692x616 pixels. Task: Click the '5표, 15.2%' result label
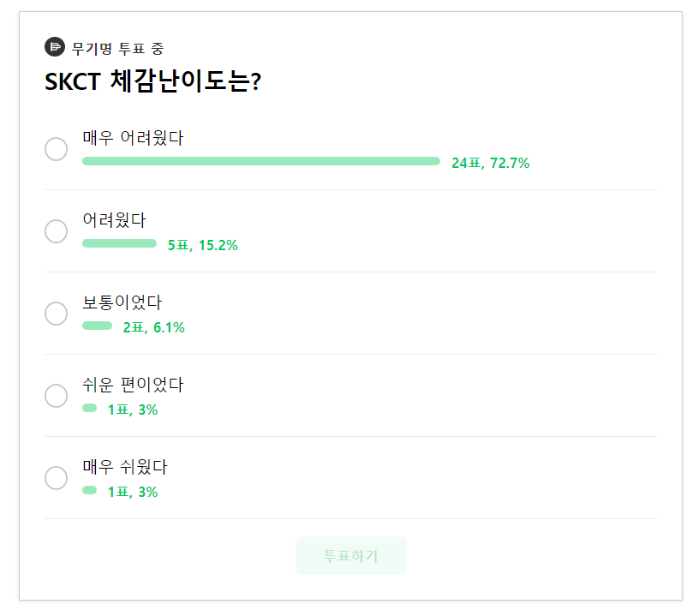tap(203, 244)
